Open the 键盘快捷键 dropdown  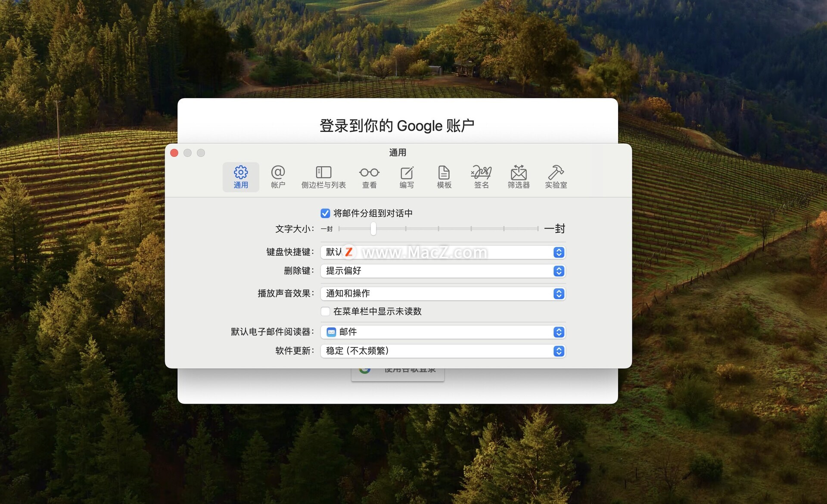pyautogui.click(x=443, y=252)
